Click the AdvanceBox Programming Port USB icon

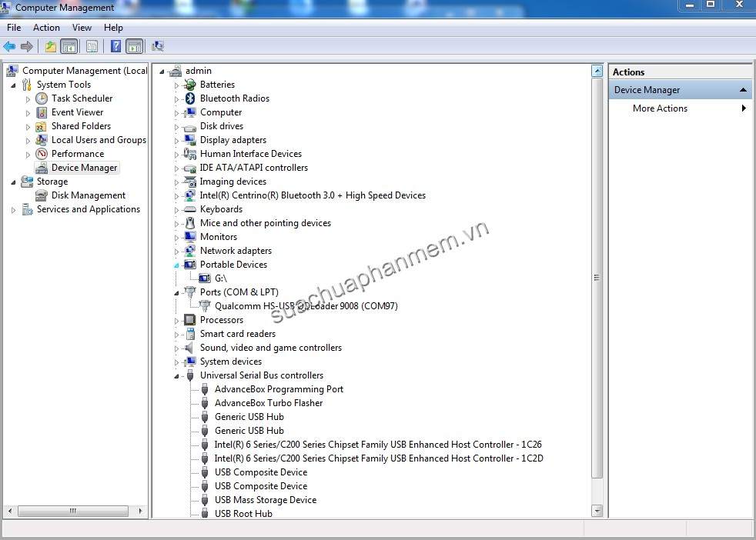pyautogui.click(x=205, y=389)
